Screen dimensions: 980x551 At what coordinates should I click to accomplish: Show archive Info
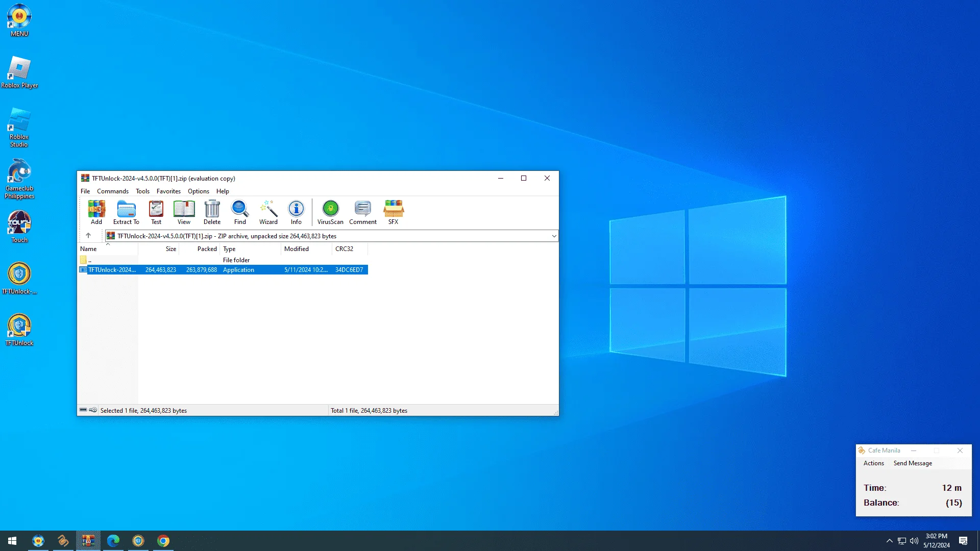coord(296,212)
